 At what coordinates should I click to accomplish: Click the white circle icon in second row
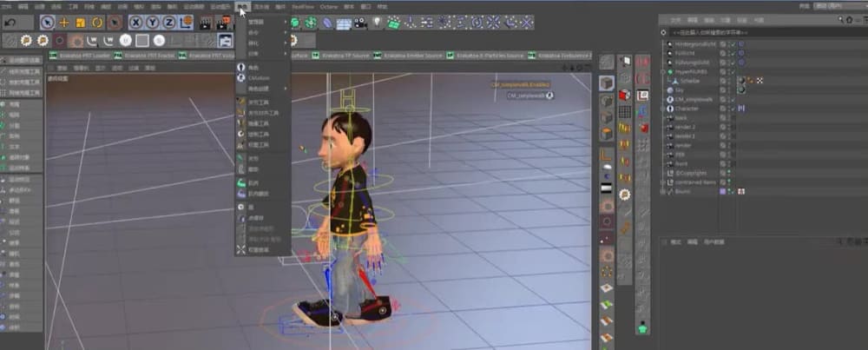point(126,41)
